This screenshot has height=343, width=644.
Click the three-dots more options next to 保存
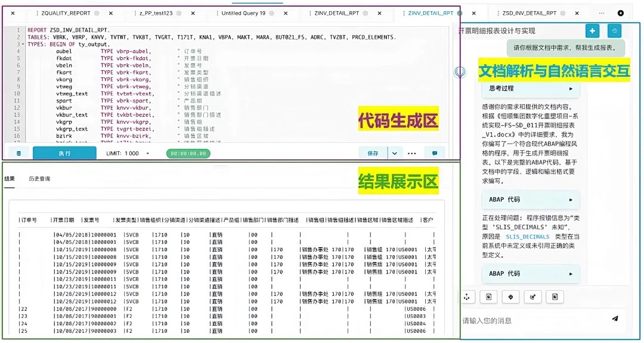(411, 153)
